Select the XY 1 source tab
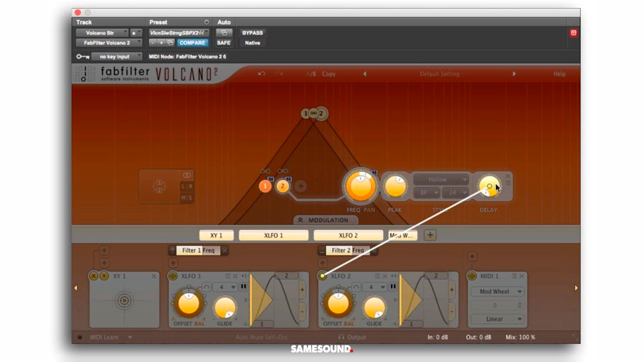Image resolution: width=644 pixels, height=362 pixels. [217, 235]
